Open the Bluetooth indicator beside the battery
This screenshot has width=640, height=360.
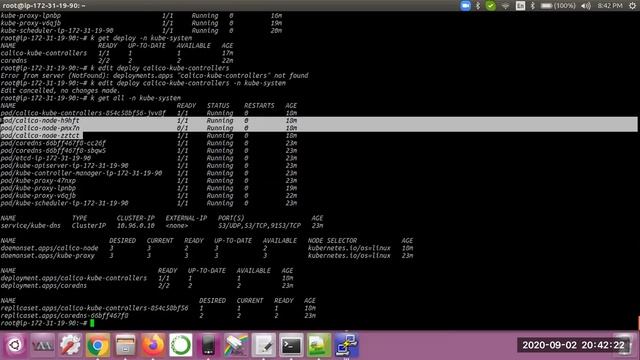[533, 6]
